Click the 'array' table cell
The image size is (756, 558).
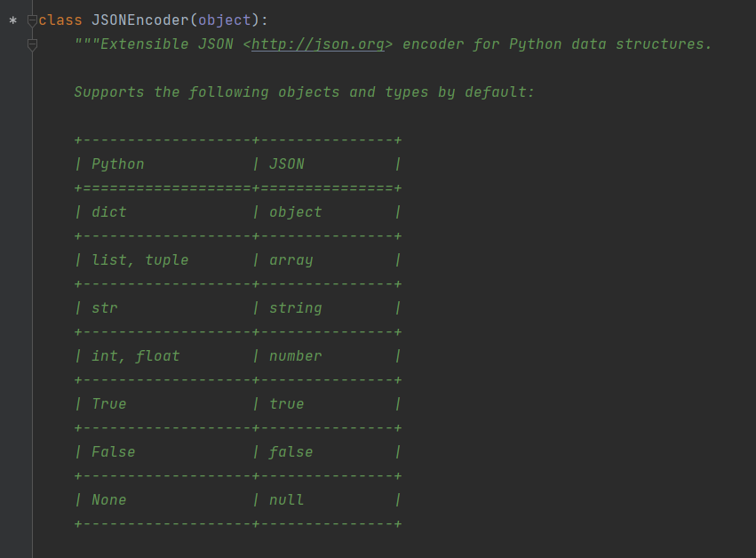click(291, 260)
